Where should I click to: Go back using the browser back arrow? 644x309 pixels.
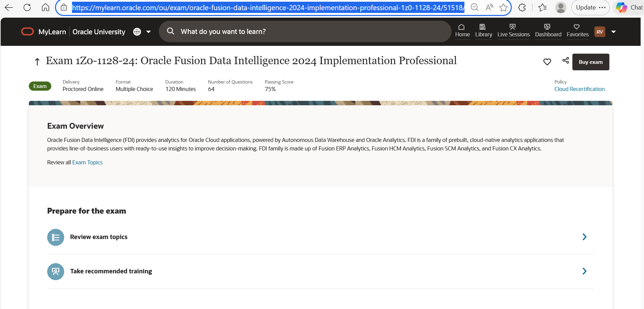click(9, 7)
